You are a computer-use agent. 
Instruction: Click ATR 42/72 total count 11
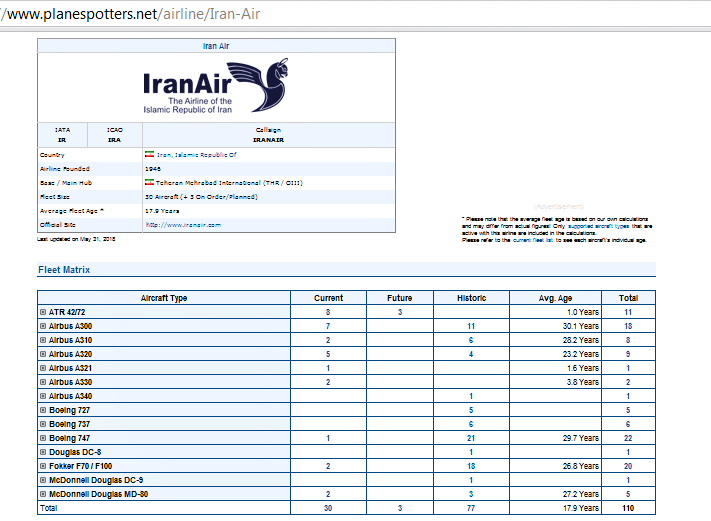tap(628, 312)
